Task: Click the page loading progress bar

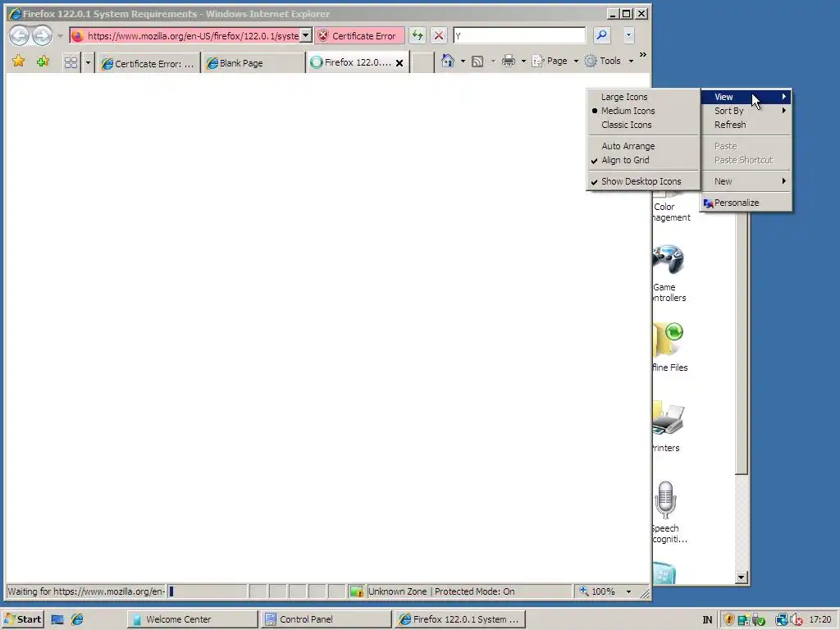Action: [x=207, y=591]
